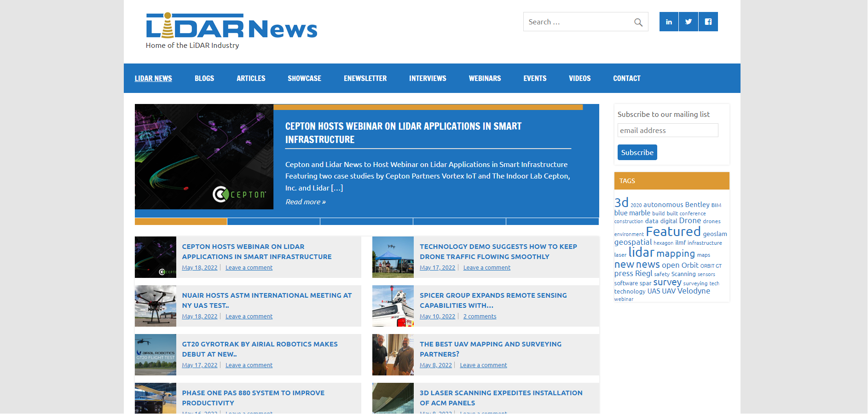Click the LinkedIn social icon

669,22
